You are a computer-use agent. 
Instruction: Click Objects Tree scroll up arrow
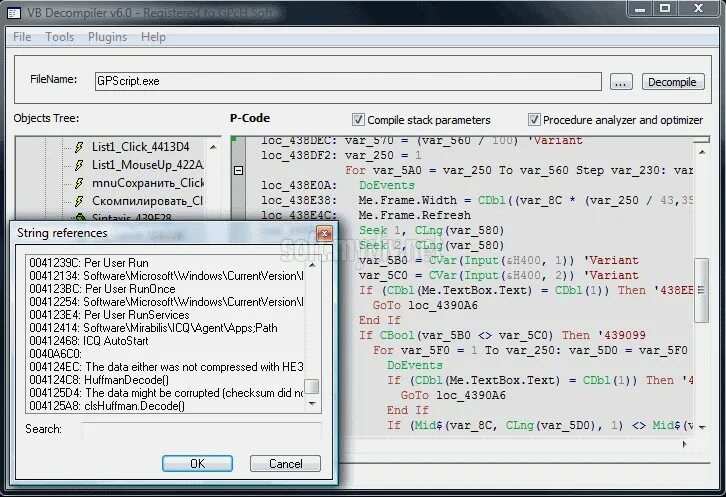tap(213, 147)
